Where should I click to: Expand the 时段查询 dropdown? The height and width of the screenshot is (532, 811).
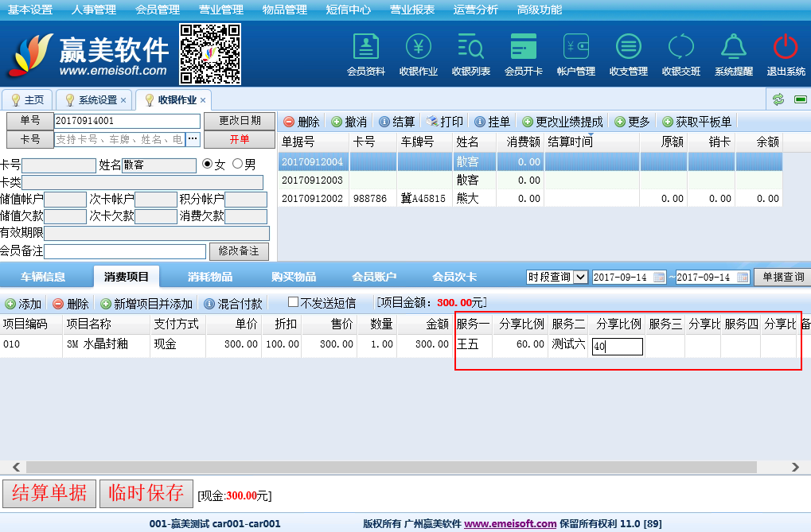point(580,278)
